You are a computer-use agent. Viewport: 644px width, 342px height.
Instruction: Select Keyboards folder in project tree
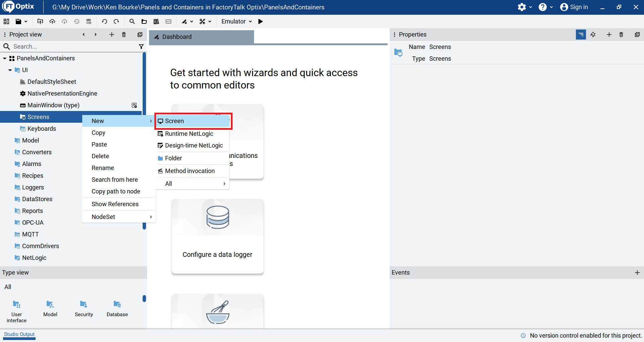(42, 129)
